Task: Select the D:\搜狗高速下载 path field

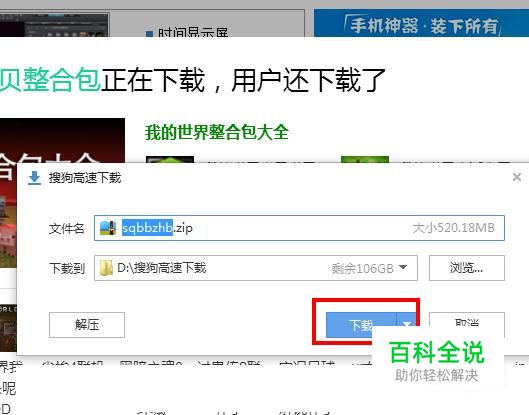Action: pos(255,268)
